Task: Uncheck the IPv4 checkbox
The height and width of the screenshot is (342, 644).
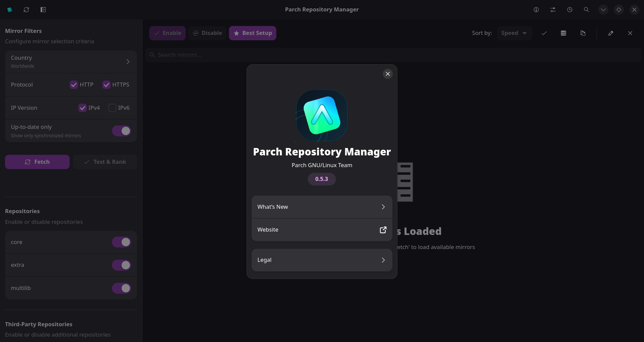Action: (x=83, y=108)
